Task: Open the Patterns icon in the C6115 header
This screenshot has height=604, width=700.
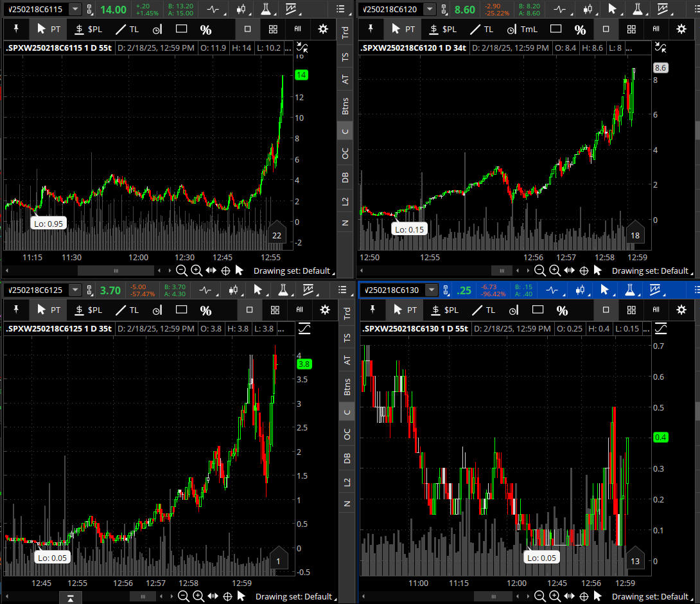Action: click(291, 9)
